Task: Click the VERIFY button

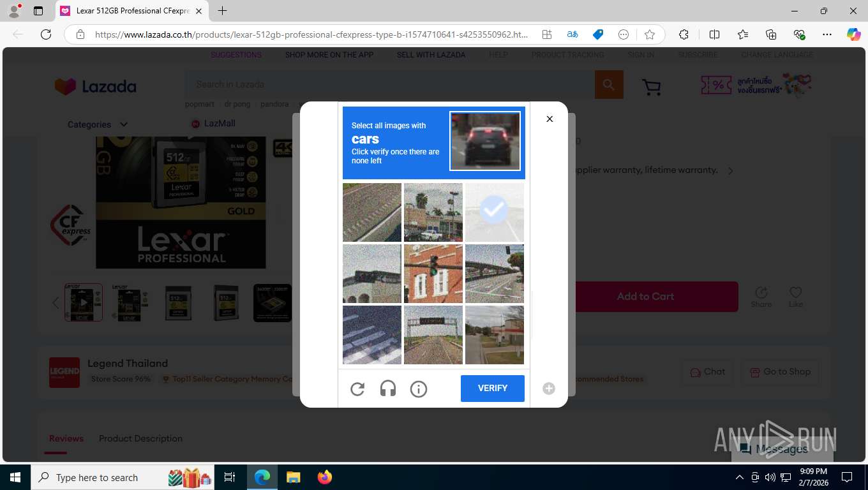Action: (x=493, y=389)
